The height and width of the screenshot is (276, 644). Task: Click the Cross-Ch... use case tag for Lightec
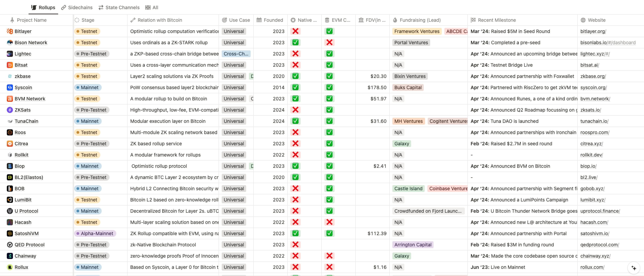236,54
